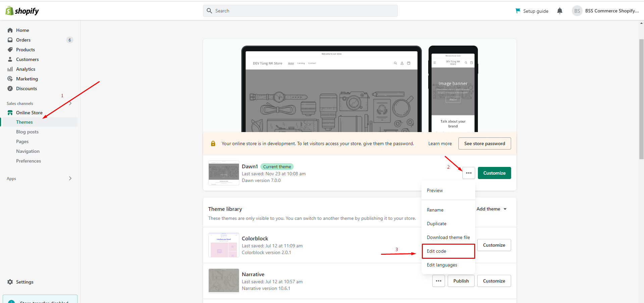This screenshot has width=644, height=303.
Task: Customize the Colorblock theme
Action: (494, 245)
